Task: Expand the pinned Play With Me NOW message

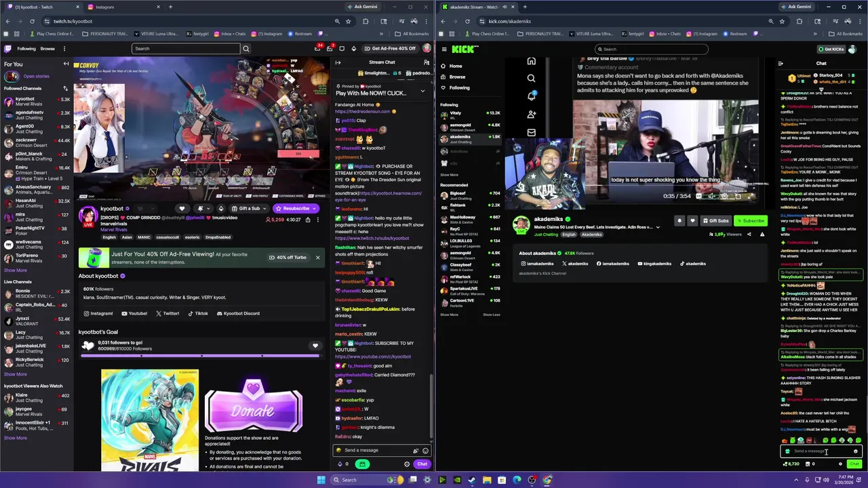Action: (x=422, y=91)
